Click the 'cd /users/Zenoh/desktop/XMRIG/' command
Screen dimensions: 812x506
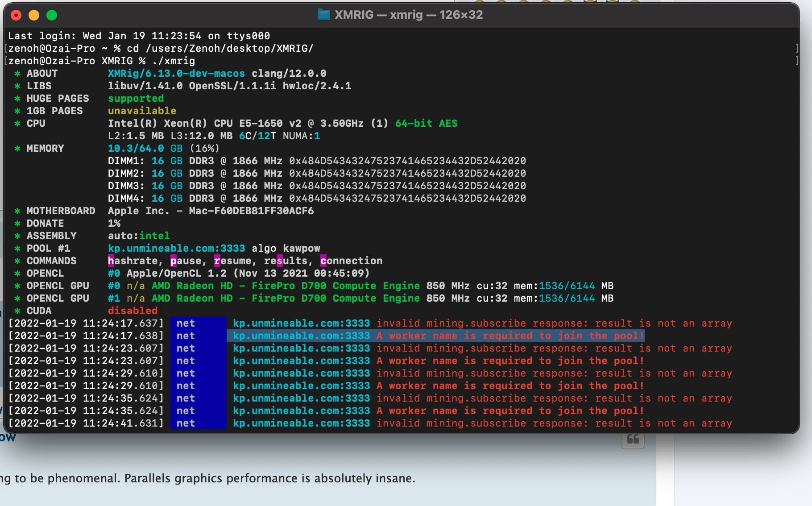coord(220,48)
